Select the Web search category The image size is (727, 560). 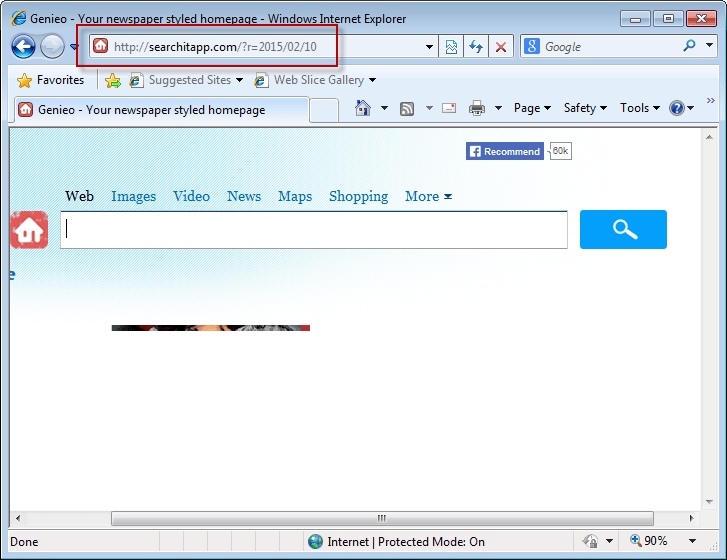pyautogui.click(x=79, y=196)
